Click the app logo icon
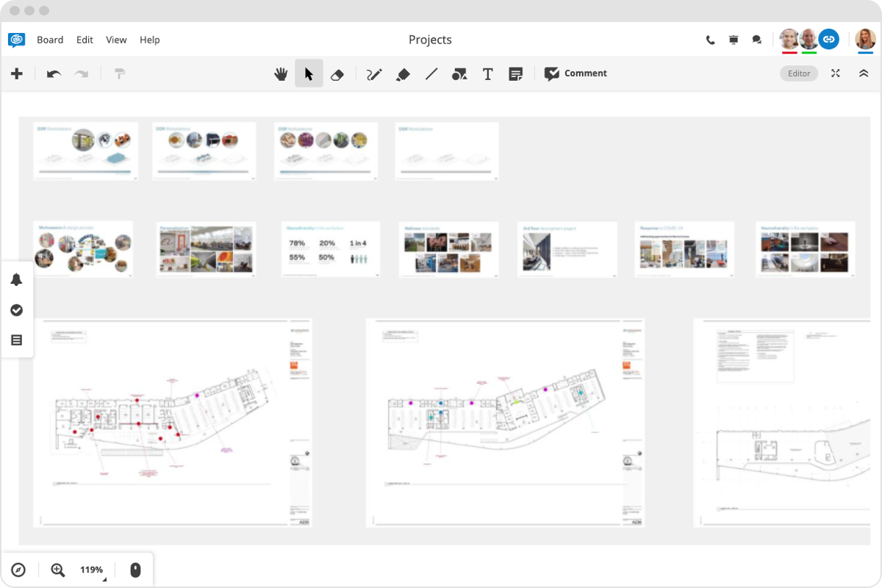The height and width of the screenshot is (588, 882). 16,40
